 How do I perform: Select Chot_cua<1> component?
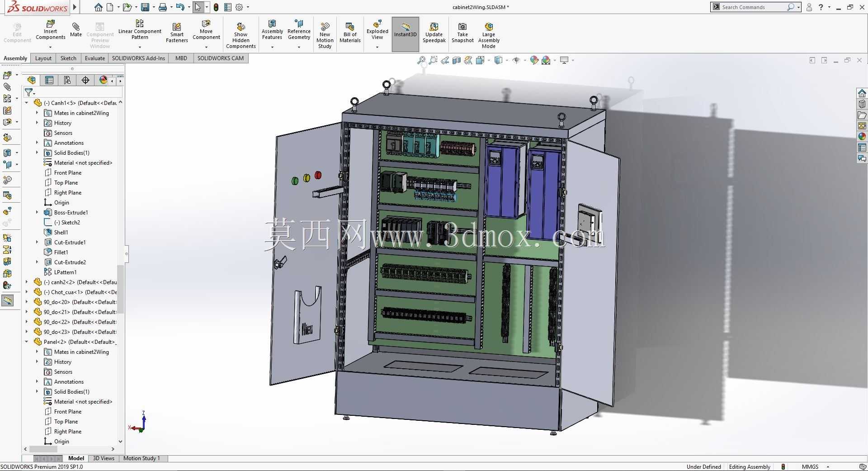[x=80, y=292]
